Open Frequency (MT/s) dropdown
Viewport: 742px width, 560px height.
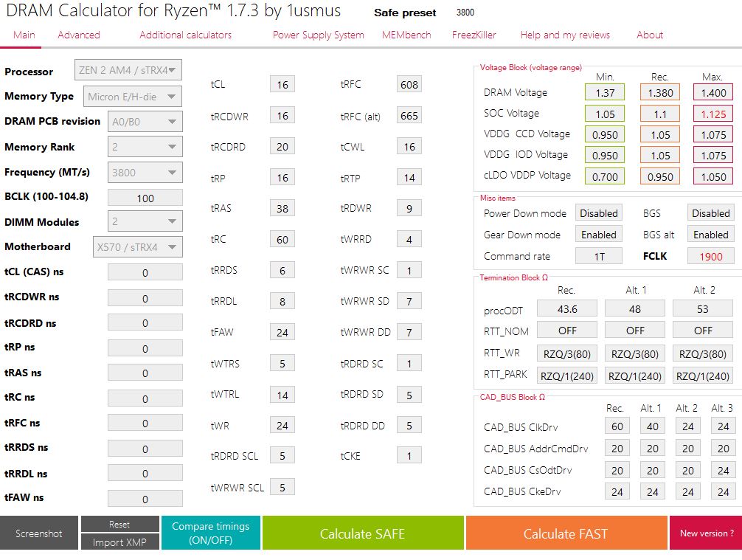tap(145, 173)
